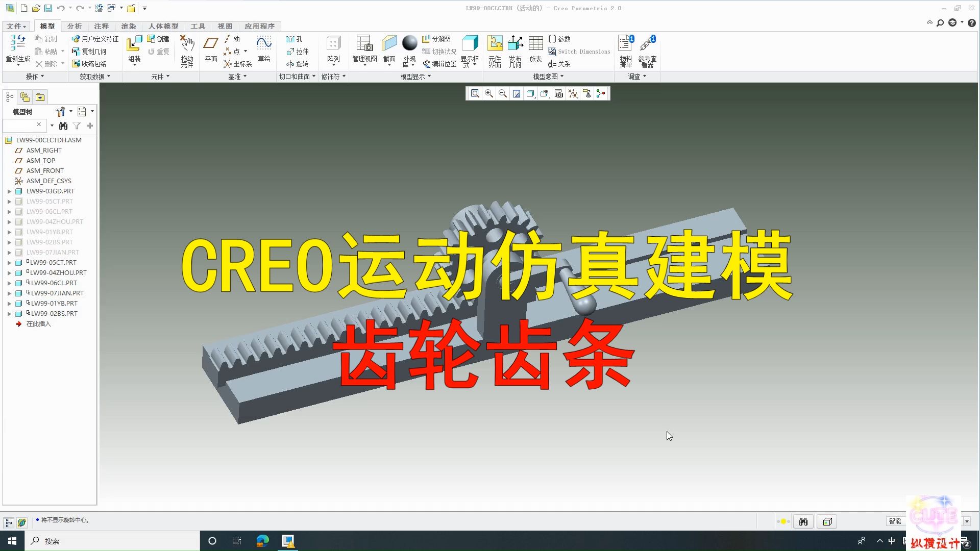Toggle annotation display in graphics toolbar

545,93
